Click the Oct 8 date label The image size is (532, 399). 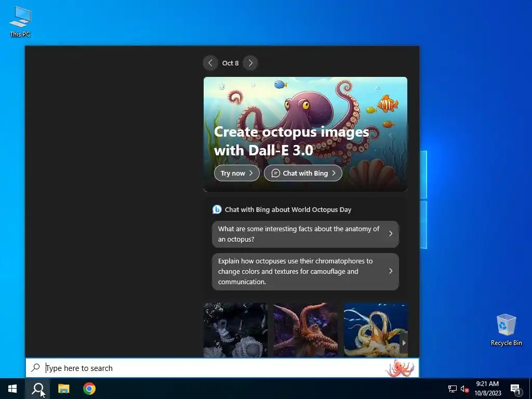tap(230, 63)
